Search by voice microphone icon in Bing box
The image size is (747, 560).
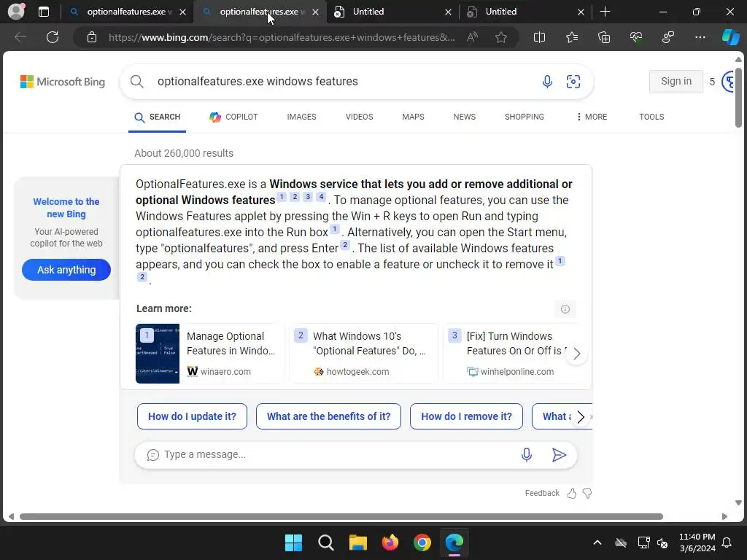pyautogui.click(x=547, y=82)
